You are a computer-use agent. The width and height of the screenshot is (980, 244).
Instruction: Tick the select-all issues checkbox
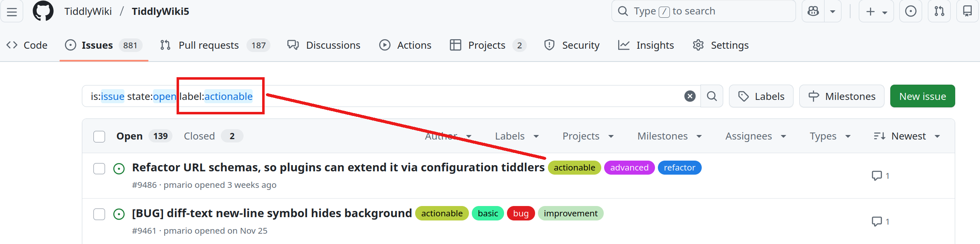[99, 136]
